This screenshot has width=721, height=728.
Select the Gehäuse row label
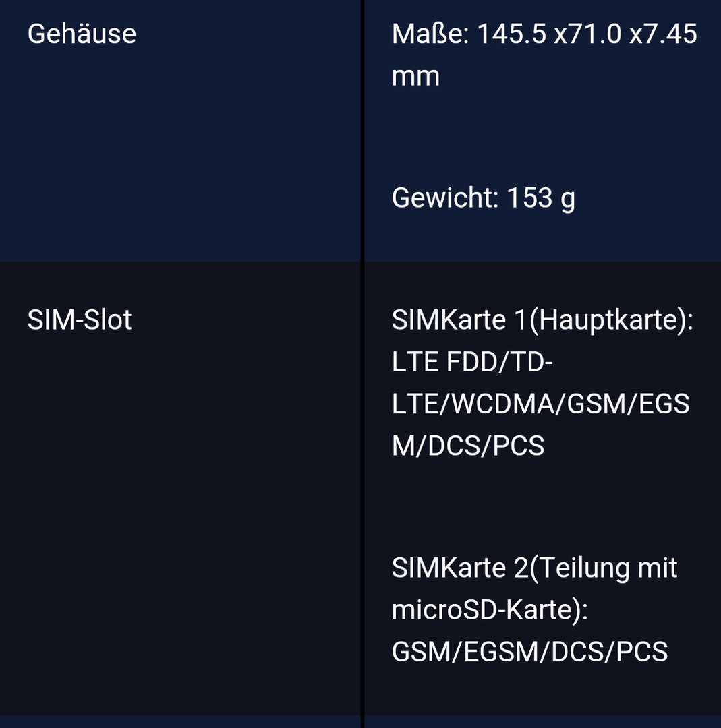[x=82, y=34]
